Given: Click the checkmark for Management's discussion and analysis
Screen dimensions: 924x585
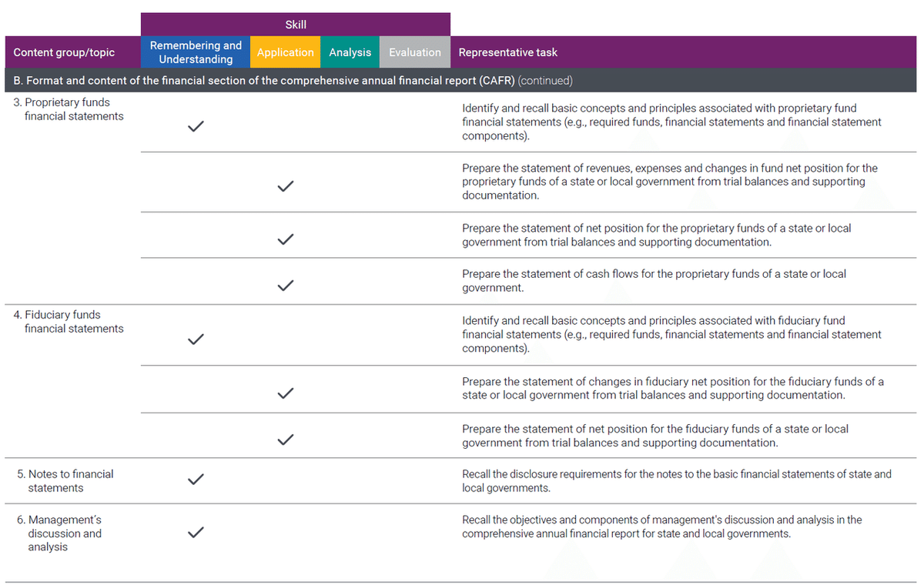Looking at the screenshot, I should (x=196, y=532).
